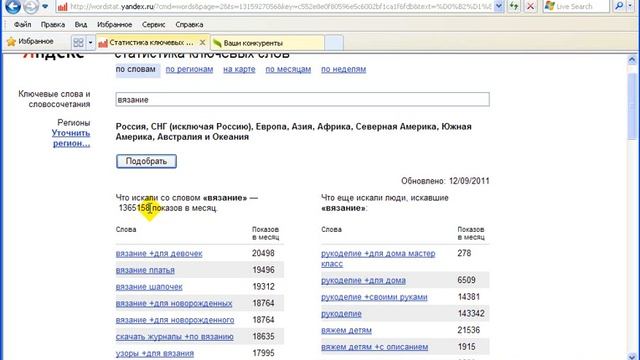This screenshot has width=640, height=360.
Task: Click the Подобрать button
Action: click(x=146, y=161)
